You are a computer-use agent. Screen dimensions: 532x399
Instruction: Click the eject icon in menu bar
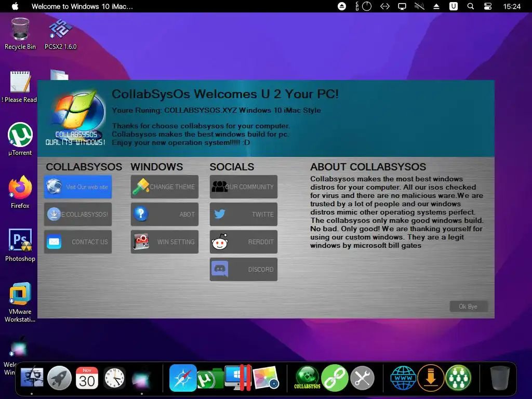point(342,6)
